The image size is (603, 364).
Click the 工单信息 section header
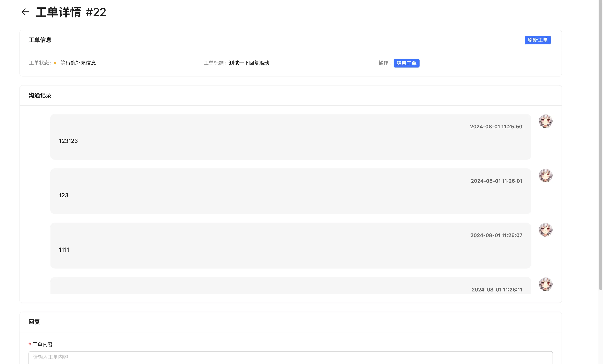(x=40, y=40)
